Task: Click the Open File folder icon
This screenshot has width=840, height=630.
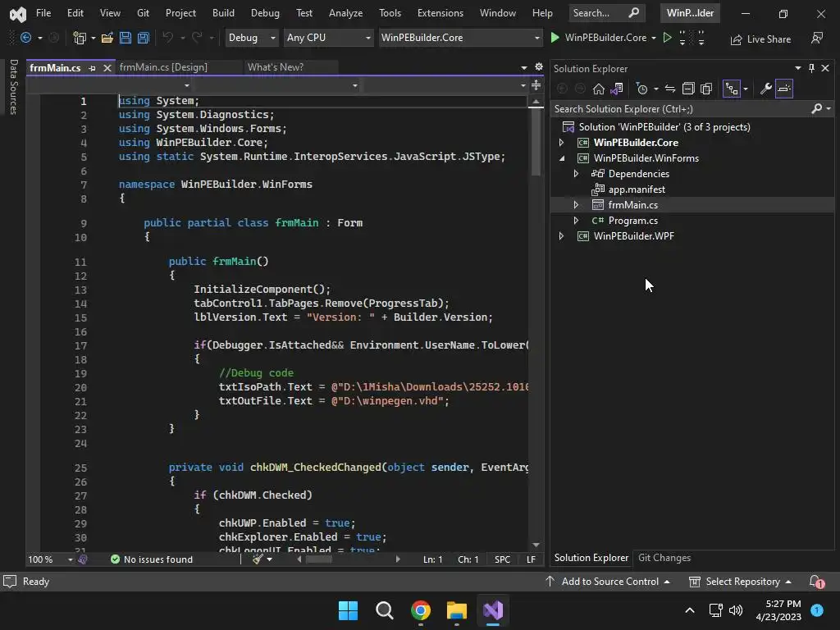Action: coord(107,38)
